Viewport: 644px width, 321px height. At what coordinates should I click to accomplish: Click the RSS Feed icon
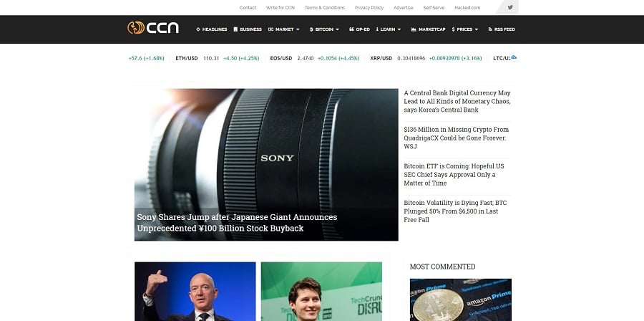(490, 29)
